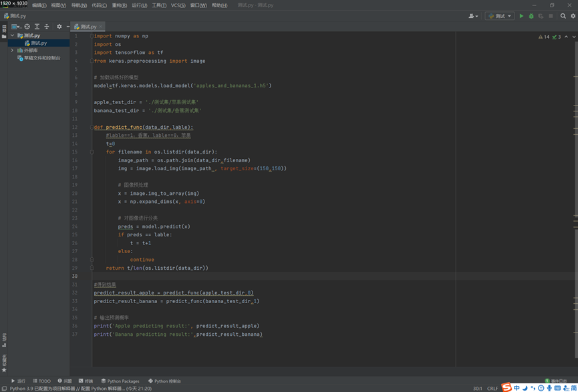This screenshot has width=578, height=392.
Task: Open the 运行(U) menu
Action: tap(140, 5)
